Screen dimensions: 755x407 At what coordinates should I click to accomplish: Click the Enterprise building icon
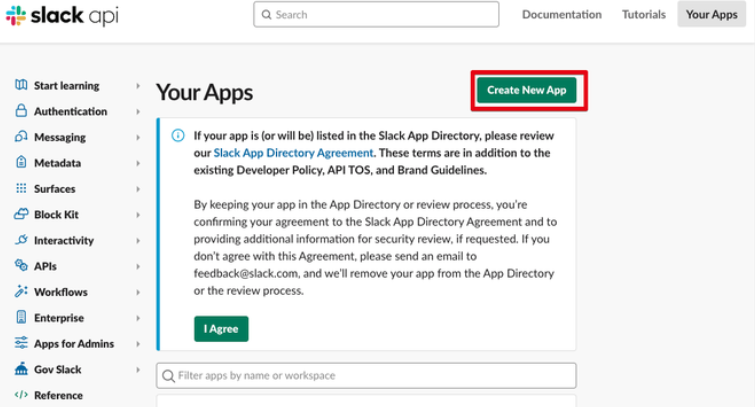(x=21, y=317)
